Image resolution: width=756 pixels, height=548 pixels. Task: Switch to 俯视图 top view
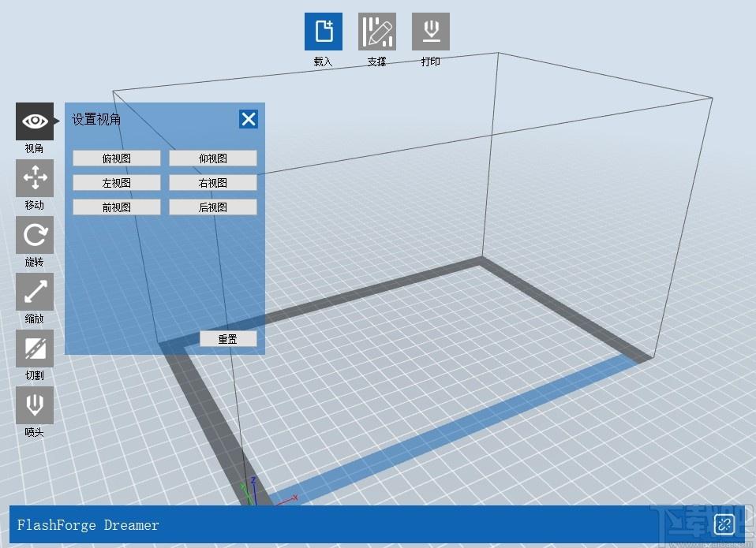point(117,158)
